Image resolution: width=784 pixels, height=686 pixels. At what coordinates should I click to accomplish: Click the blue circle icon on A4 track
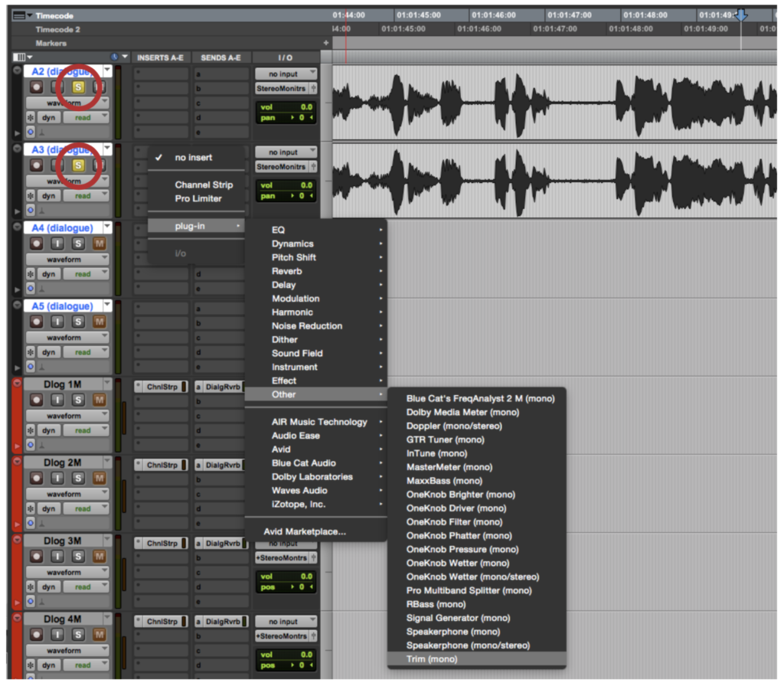31,288
